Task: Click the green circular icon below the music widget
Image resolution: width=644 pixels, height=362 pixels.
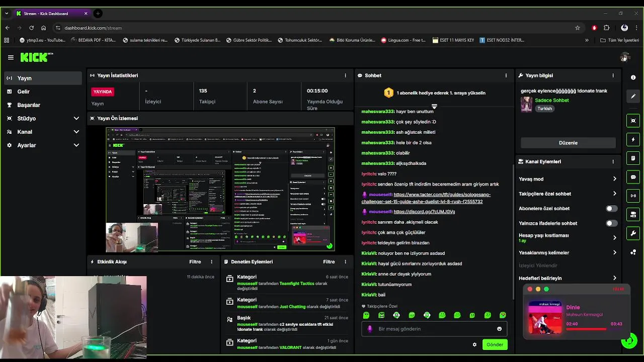Action: pyautogui.click(x=629, y=341)
